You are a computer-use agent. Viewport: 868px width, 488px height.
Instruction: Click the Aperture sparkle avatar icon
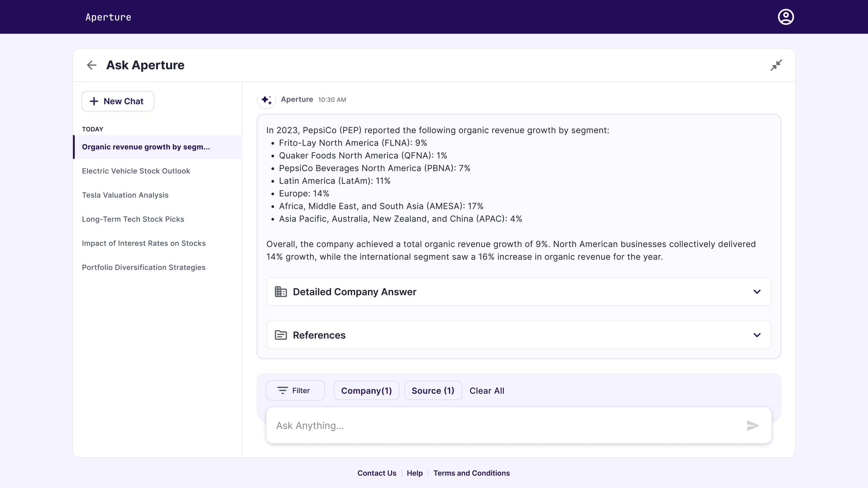point(267,100)
